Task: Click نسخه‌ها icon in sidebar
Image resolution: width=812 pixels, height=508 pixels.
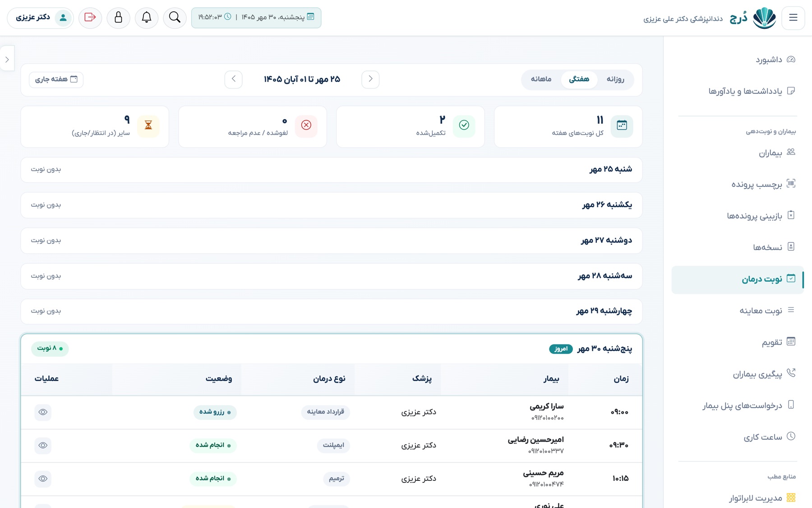Action: coord(791,247)
